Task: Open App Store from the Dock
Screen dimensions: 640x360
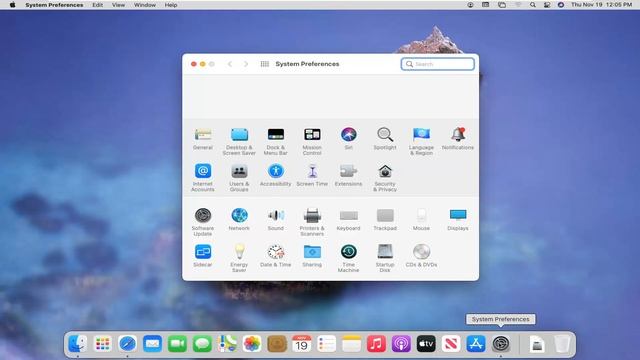Action: click(476, 344)
